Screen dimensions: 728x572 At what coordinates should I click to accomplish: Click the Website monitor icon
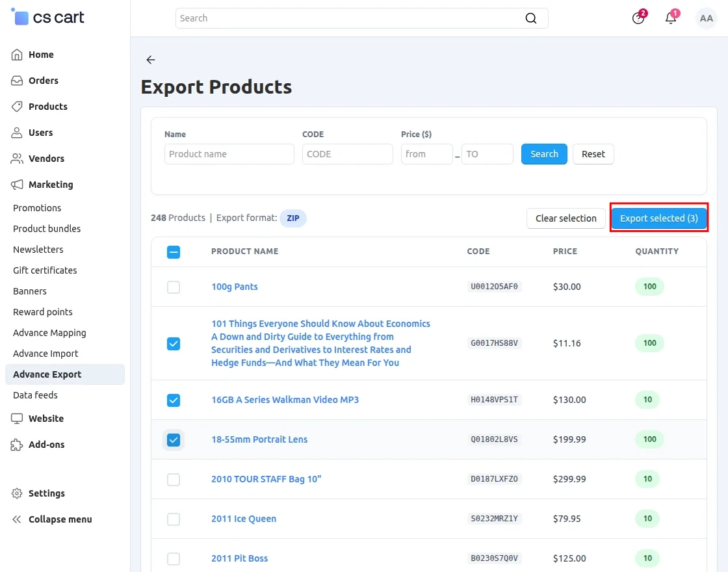tap(17, 419)
